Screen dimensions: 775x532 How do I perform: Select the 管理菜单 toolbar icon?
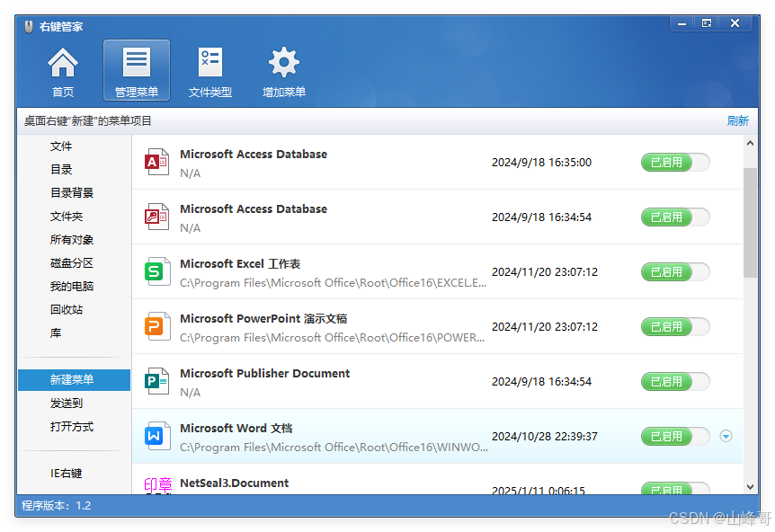click(x=137, y=70)
